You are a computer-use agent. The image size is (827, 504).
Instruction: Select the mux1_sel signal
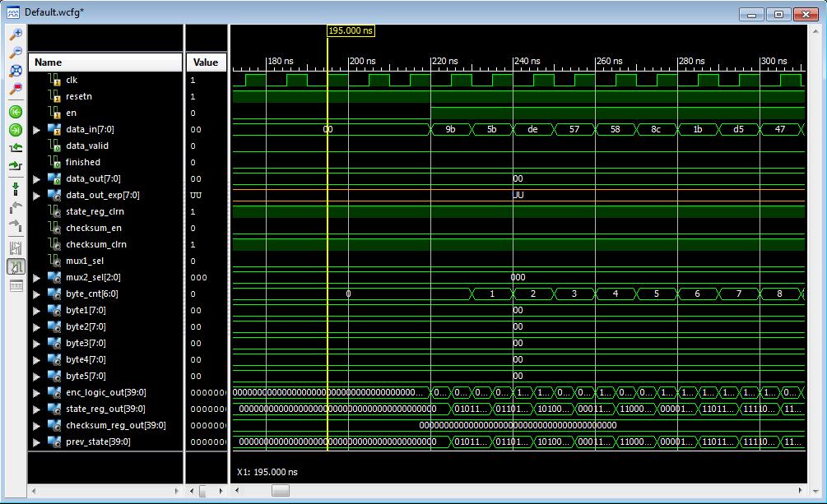click(x=85, y=261)
